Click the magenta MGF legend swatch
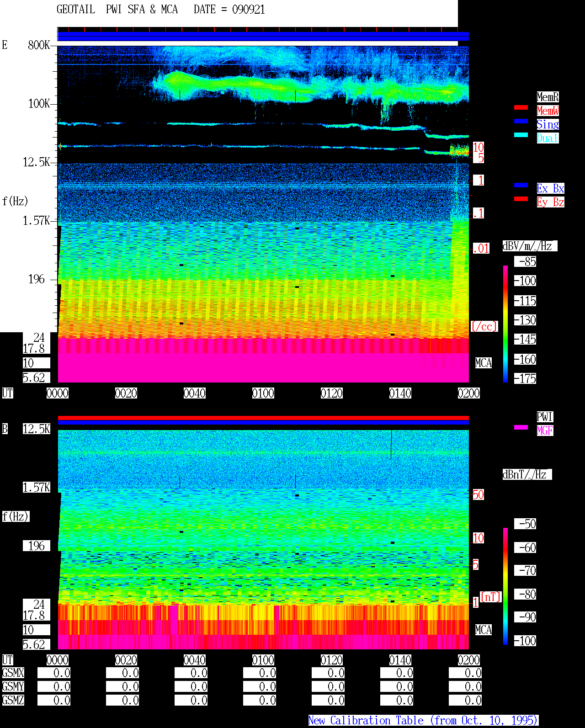Screen dimensions: 585x728 (x=521, y=427)
